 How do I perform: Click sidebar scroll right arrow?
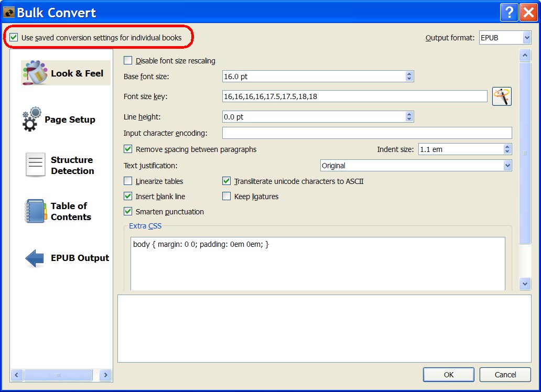click(x=105, y=375)
